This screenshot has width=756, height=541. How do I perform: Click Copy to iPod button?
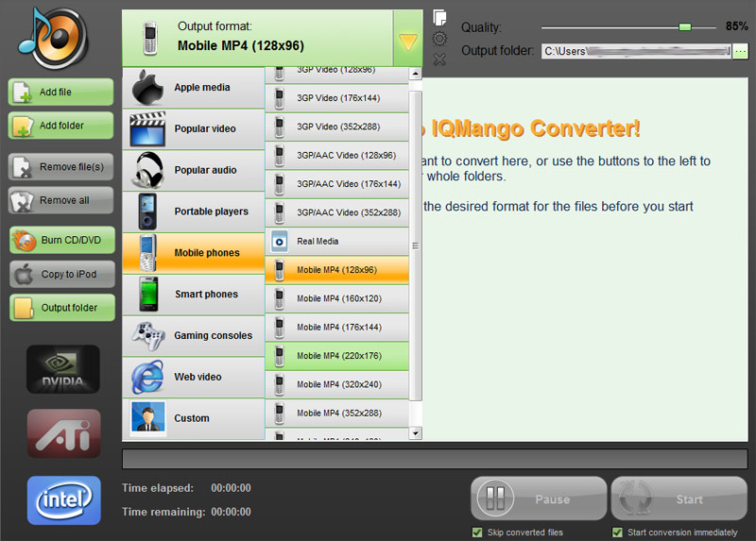[62, 274]
